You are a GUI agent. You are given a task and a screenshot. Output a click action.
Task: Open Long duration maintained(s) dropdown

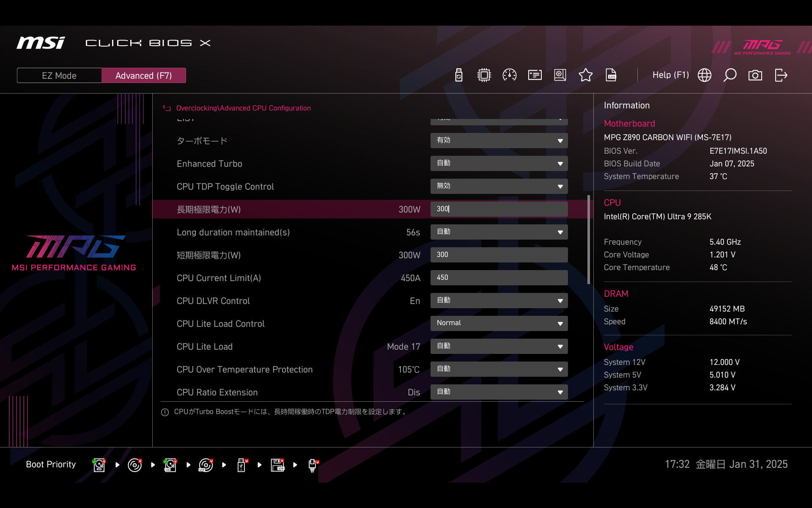pyautogui.click(x=499, y=232)
